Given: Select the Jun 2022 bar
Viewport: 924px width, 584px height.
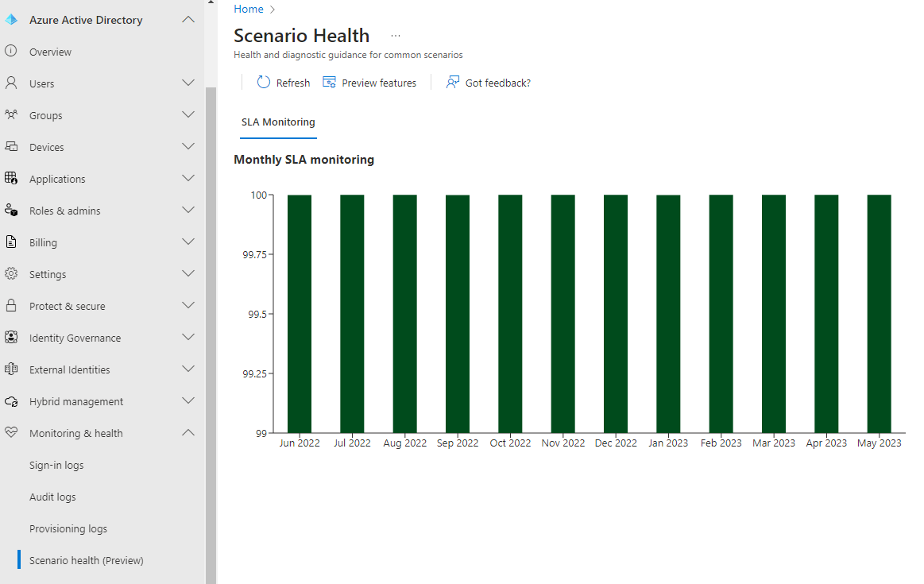Looking at the screenshot, I should pyautogui.click(x=300, y=314).
